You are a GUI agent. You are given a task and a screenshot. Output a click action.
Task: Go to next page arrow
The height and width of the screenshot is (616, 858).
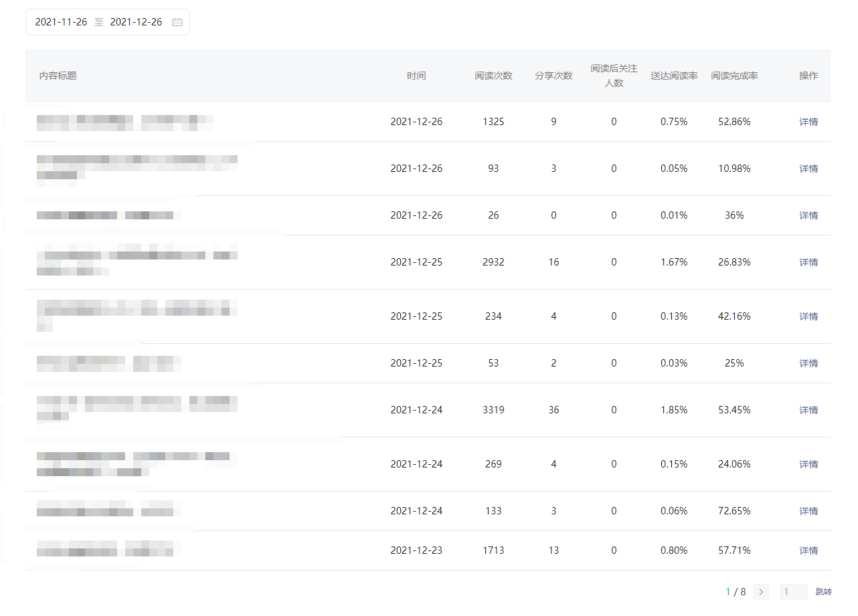point(760,592)
